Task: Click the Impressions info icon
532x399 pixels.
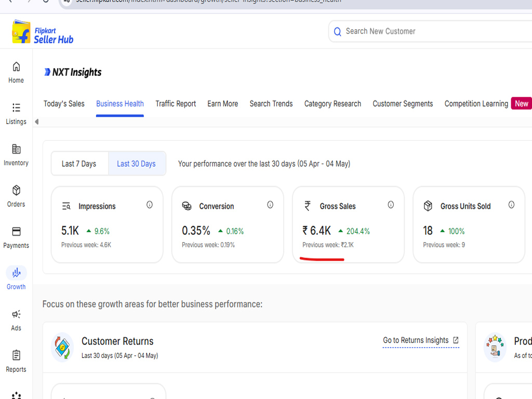Action: [x=149, y=205]
